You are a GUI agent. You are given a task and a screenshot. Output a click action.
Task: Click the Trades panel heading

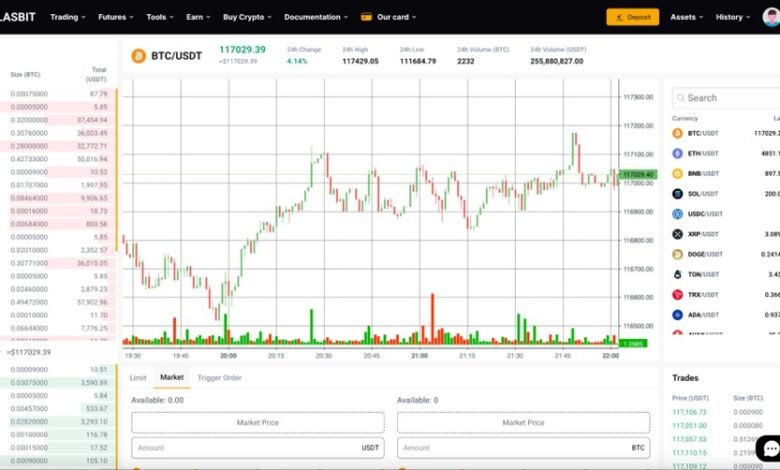685,378
